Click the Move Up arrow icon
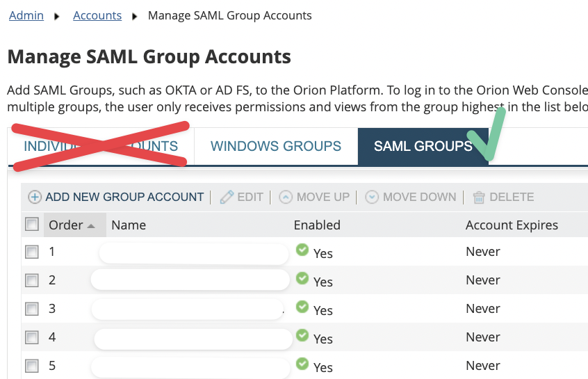The image size is (588, 379). (286, 197)
